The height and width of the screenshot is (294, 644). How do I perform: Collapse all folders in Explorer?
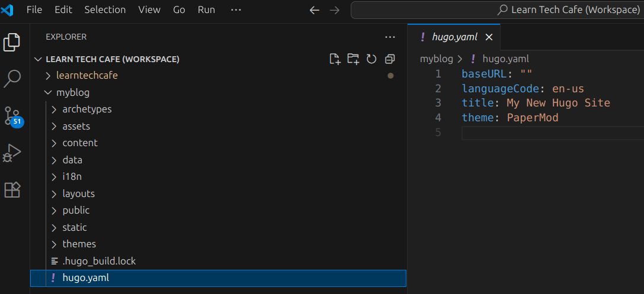(x=390, y=60)
